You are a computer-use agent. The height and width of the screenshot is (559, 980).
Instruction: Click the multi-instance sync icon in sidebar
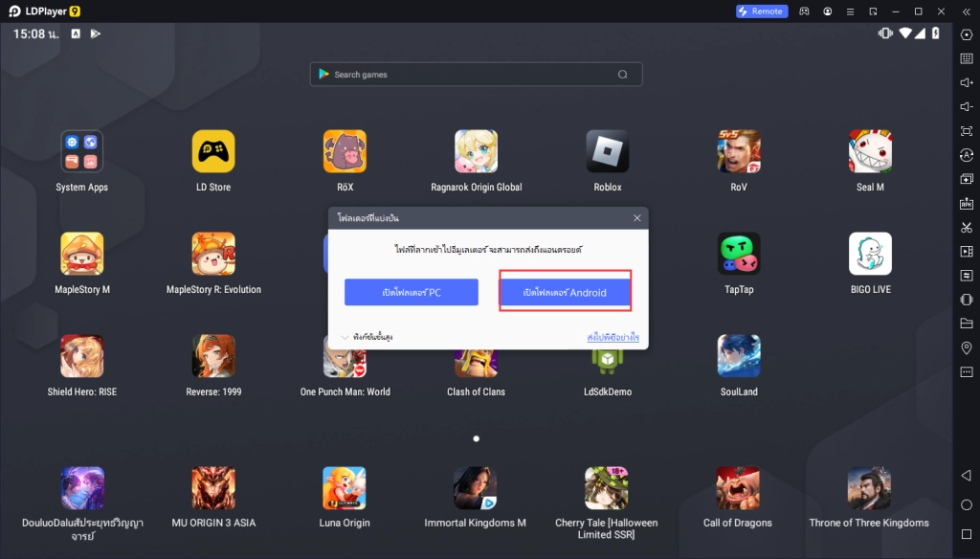966,276
